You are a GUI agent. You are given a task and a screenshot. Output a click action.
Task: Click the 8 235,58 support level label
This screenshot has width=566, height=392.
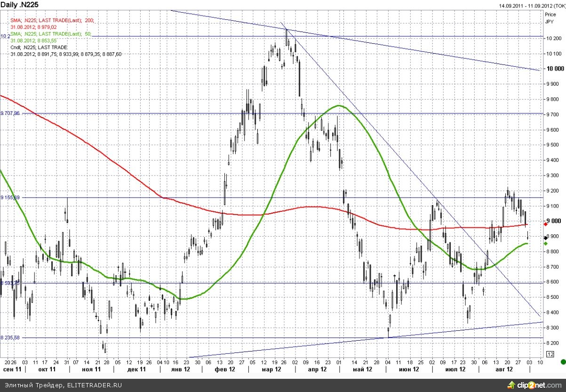point(10,337)
